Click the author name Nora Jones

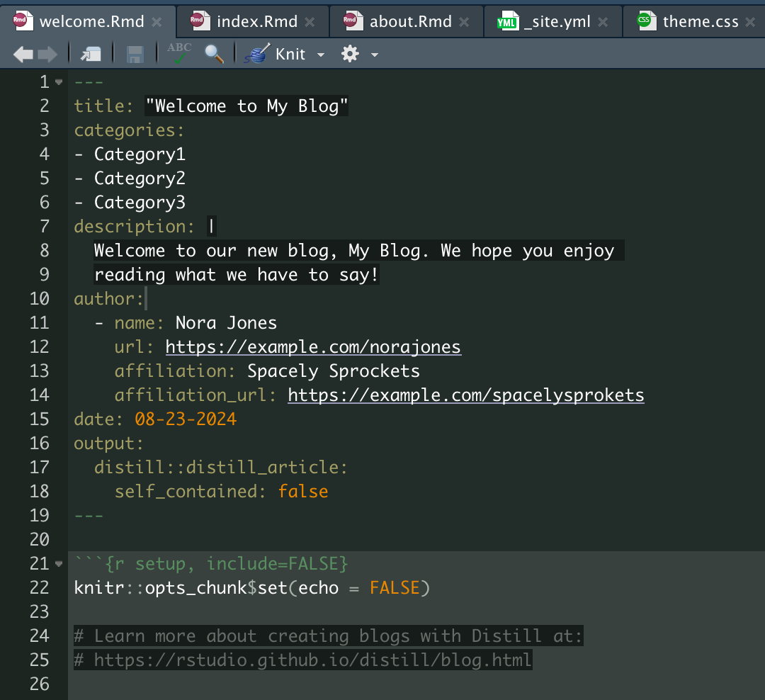click(x=227, y=322)
